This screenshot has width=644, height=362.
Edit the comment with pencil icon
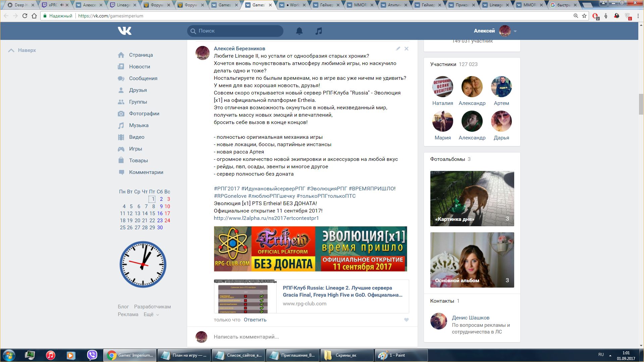click(398, 49)
